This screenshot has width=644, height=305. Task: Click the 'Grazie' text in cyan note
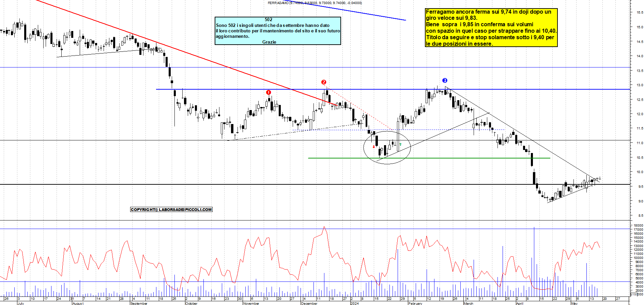click(x=269, y=42)
